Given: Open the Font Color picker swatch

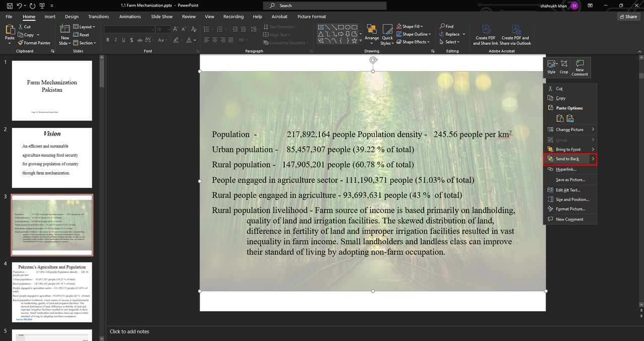Looking at the screenshot, I should 188,40.
